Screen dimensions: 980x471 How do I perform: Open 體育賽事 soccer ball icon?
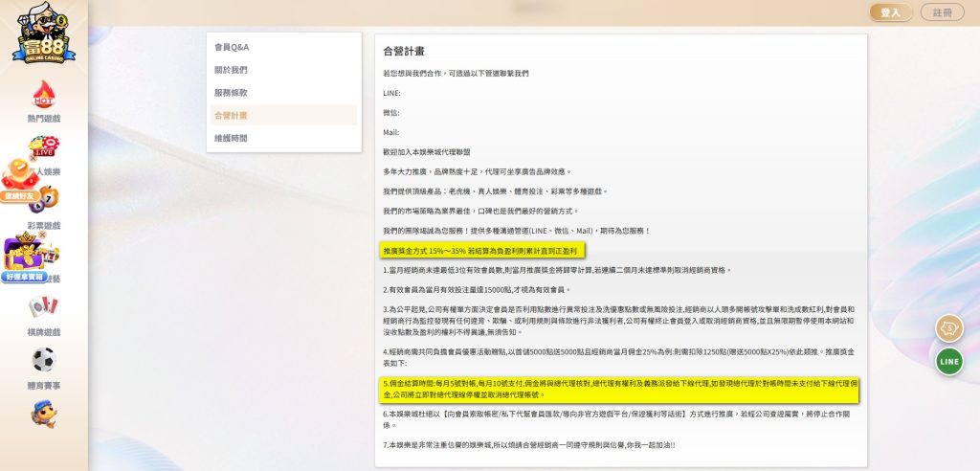[44, 360]
